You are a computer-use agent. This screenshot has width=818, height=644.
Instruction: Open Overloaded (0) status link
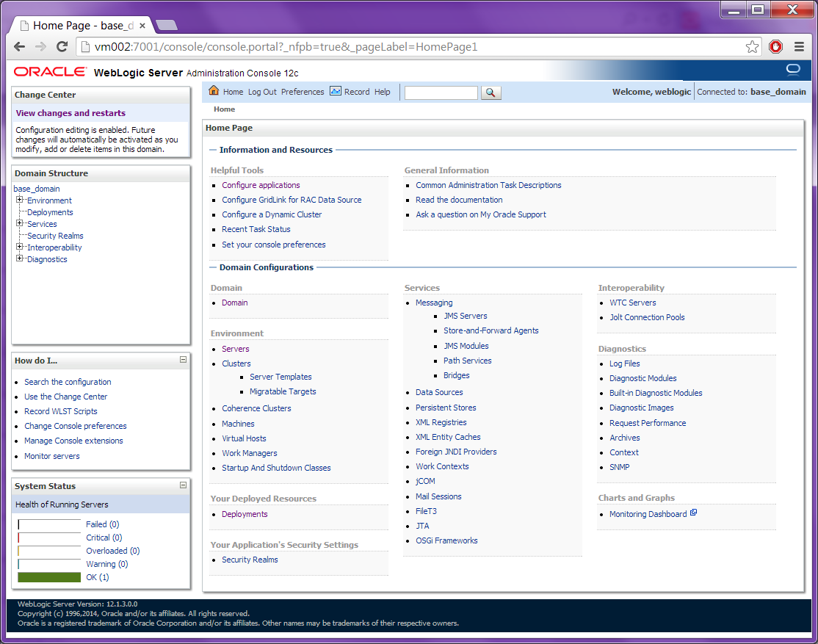113,551
